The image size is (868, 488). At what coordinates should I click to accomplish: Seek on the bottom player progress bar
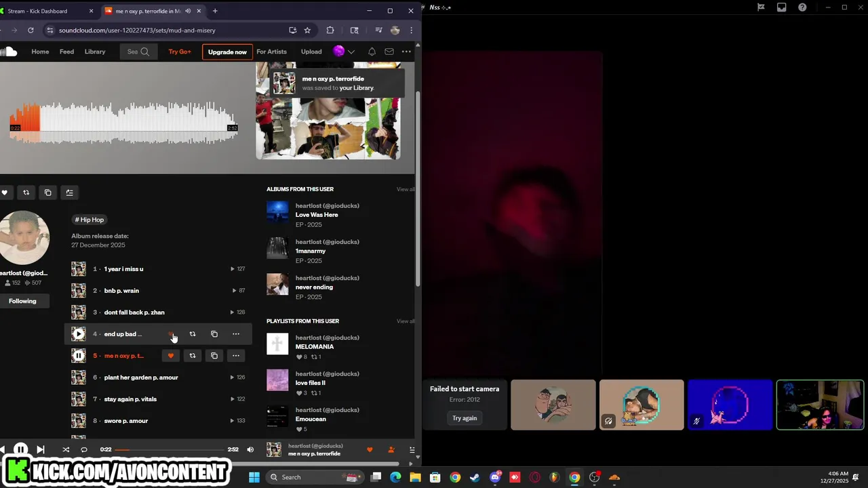(170, 449)
